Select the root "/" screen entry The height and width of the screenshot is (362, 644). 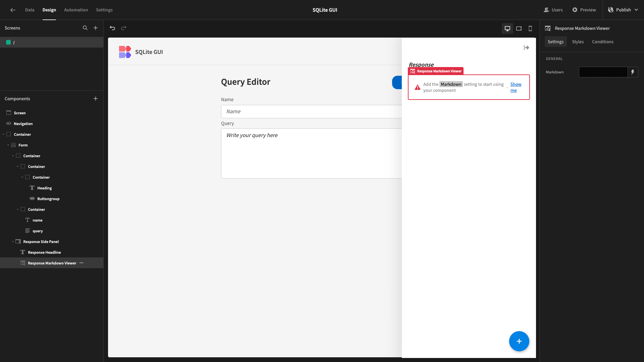pyautogui.click(x=52, y=42)
